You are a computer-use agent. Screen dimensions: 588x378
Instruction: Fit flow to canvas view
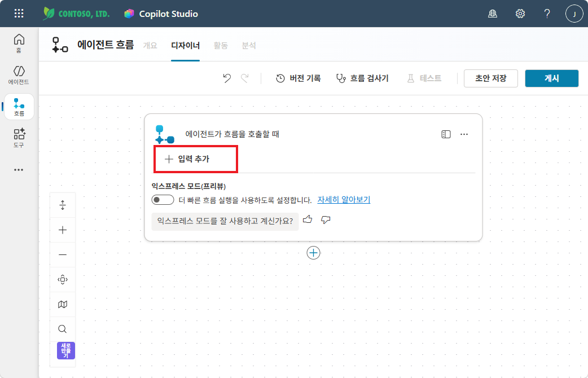[x=63, y=279]
